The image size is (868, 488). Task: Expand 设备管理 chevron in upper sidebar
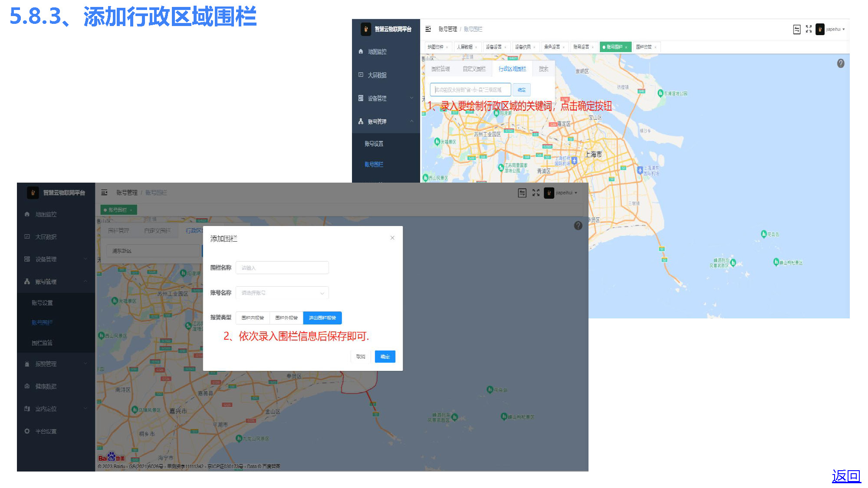click(x=412, y=98)
